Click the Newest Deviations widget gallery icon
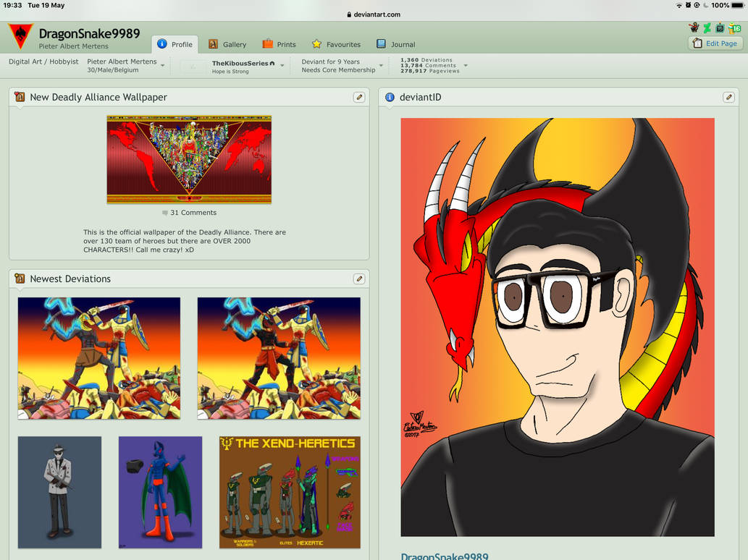This screenshot has height=560, width=748. 20,279
